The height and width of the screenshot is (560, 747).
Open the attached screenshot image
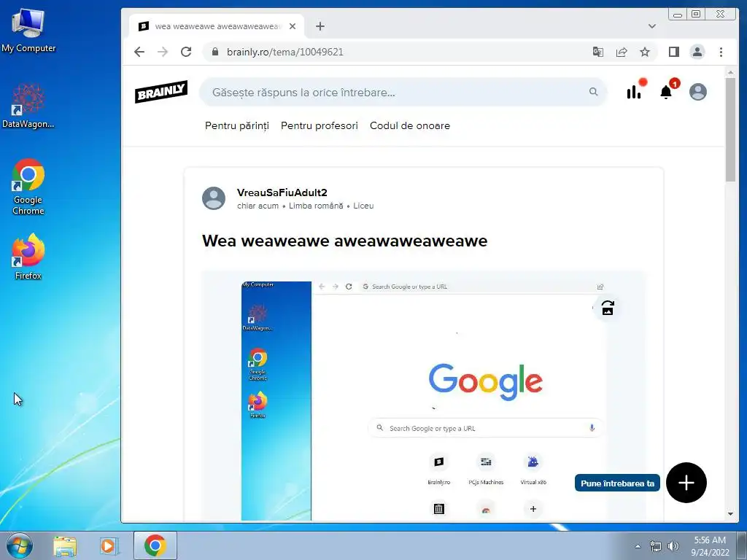tap(424, 400)
